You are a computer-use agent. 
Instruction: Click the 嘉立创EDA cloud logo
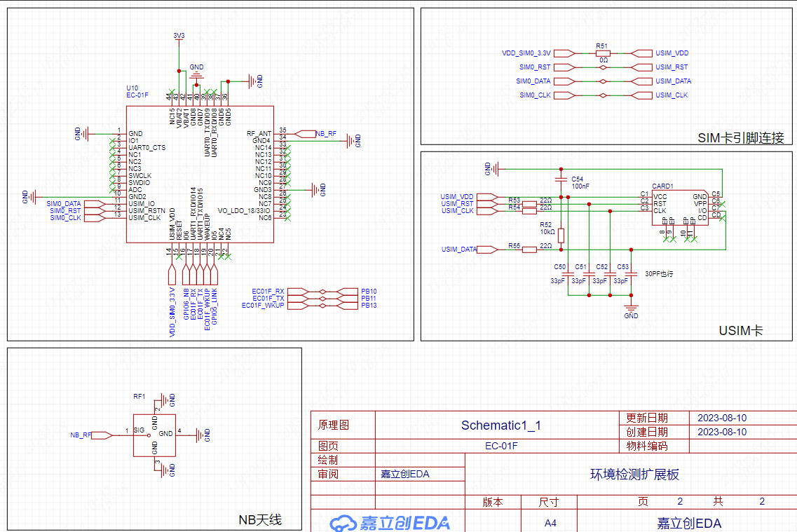(x=390, y=523)
